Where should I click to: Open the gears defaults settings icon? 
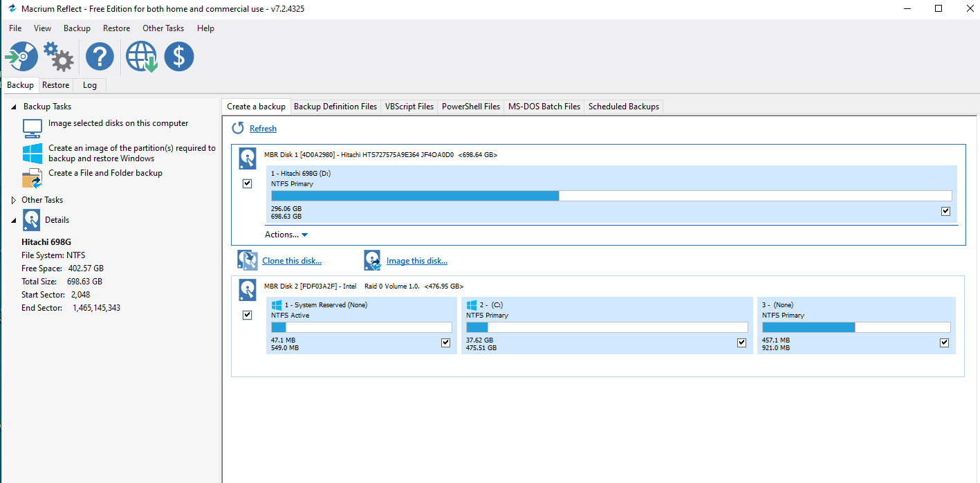(59, 56)
